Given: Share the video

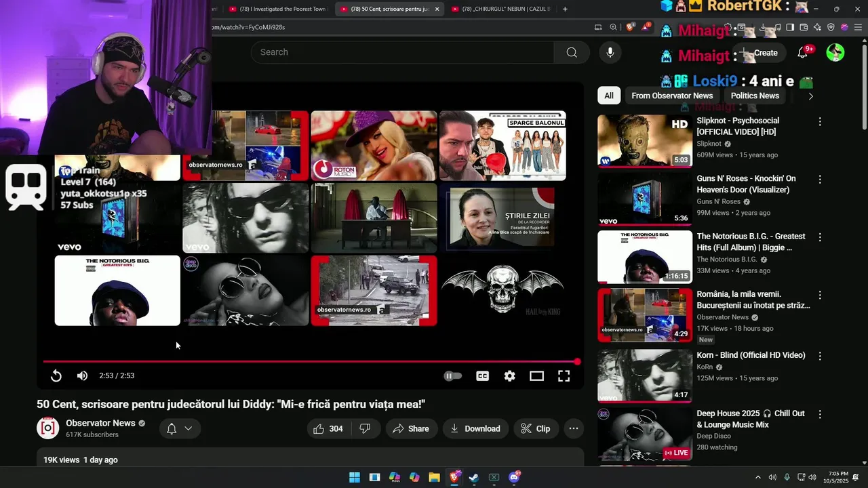Looking at the screenshot, I should (x=411, y=428).
